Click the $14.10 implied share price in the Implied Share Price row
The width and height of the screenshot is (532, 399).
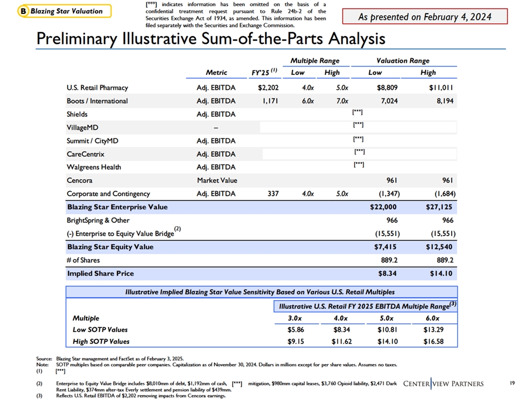point(441,273)
